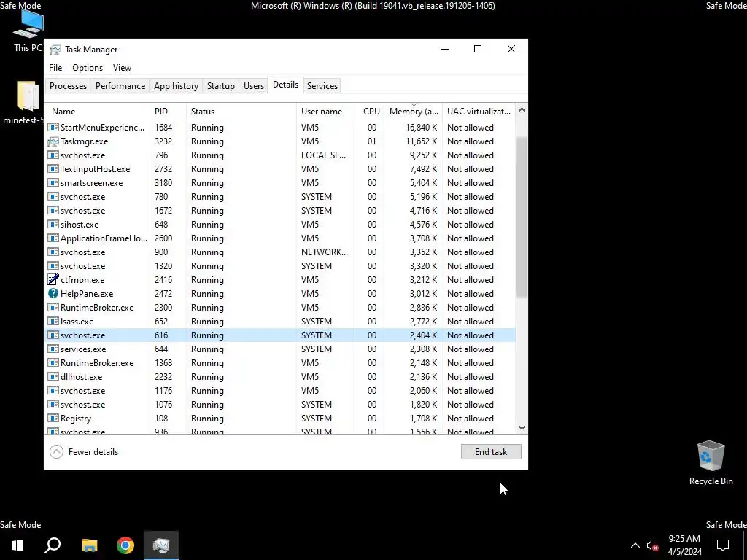
Task: Sort by the PID column header
Action: 169,112
